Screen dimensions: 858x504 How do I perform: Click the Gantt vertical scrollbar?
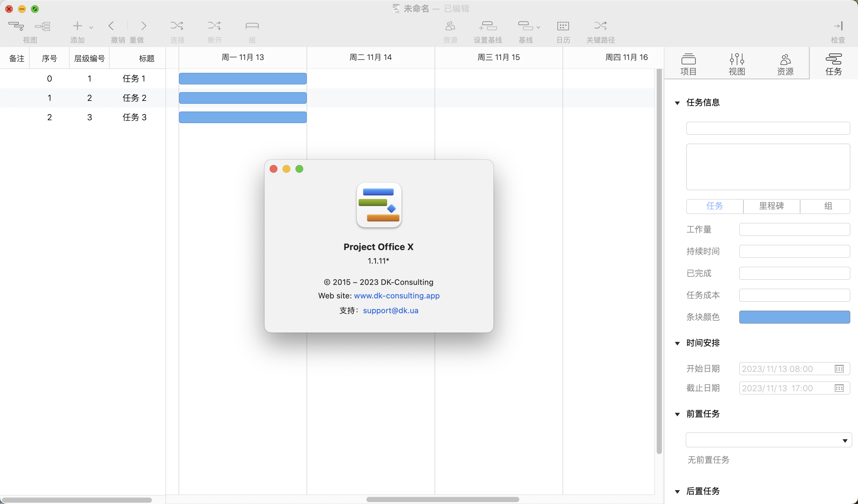[x=659, y=261]
